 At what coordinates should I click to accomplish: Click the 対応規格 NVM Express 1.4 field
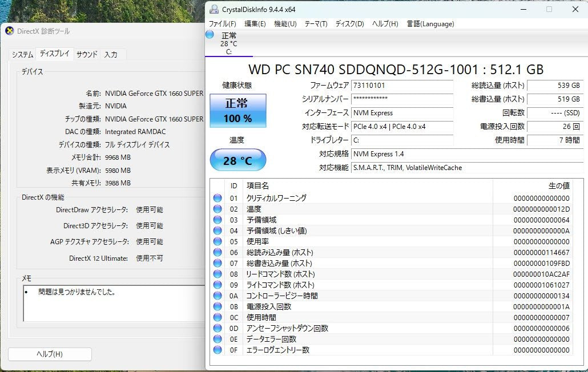click(467, 154)
